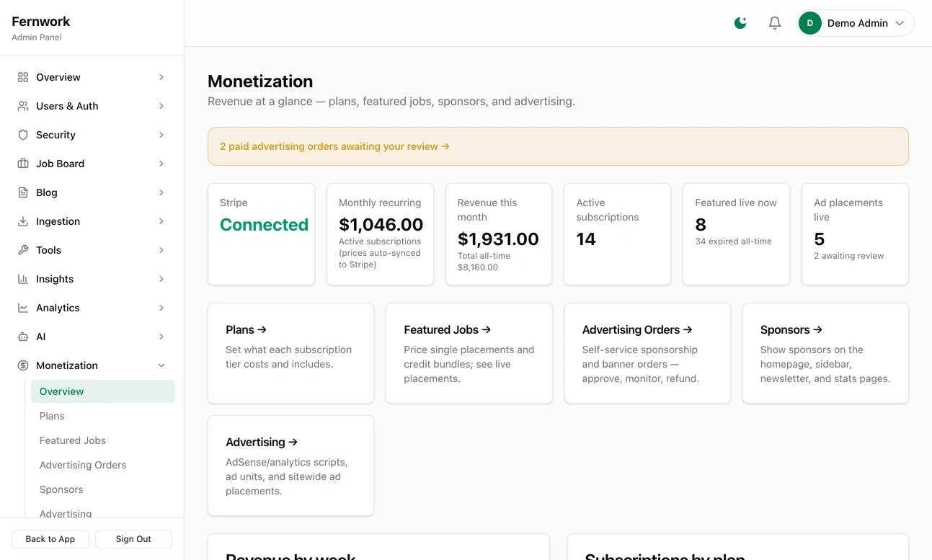This screenshot has width=932, height=560.
Task: Click the Insights bar chart icon
Action: click(x=23, y=279)
